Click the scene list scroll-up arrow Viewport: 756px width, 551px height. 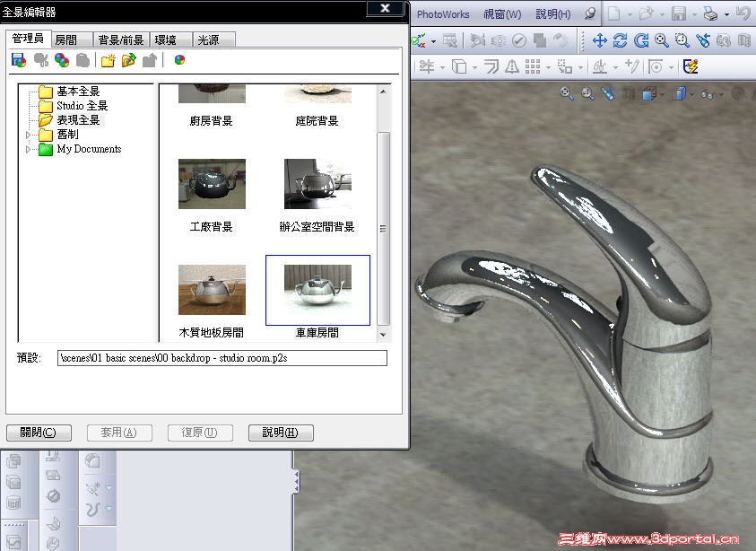[x=383, y=92]
